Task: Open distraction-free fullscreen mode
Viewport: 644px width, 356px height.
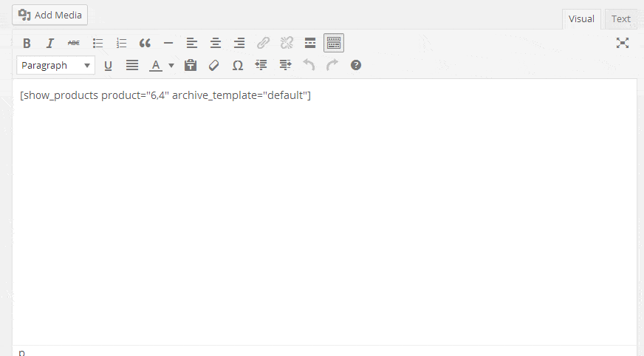Action: (x=623, y=43)
